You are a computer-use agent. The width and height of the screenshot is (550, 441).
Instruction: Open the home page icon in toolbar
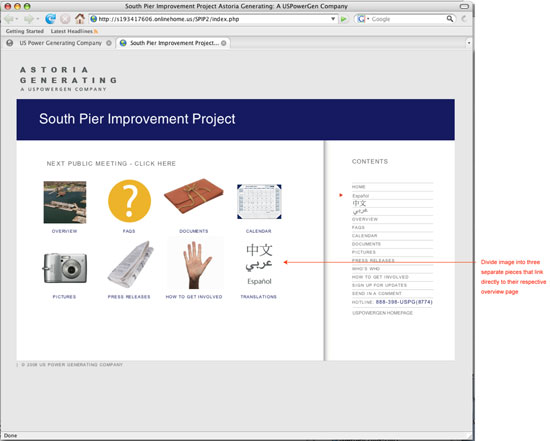(x=80, y=19)
